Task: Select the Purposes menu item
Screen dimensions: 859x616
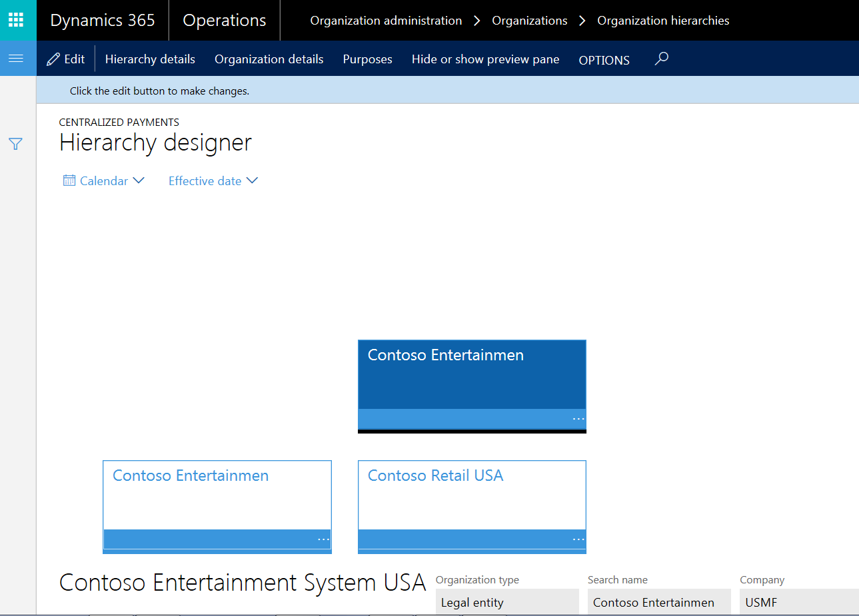Action: [x=367, y=59]
